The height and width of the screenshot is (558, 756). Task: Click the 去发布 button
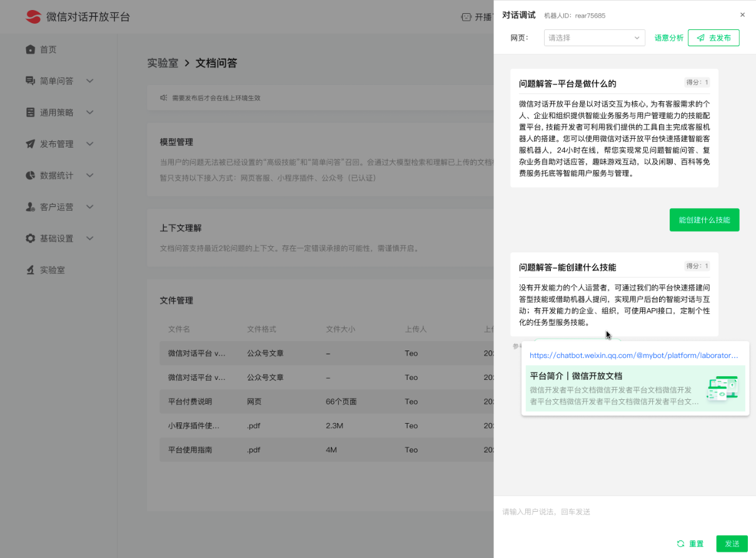pyautogui.click(x=713, y=37)
